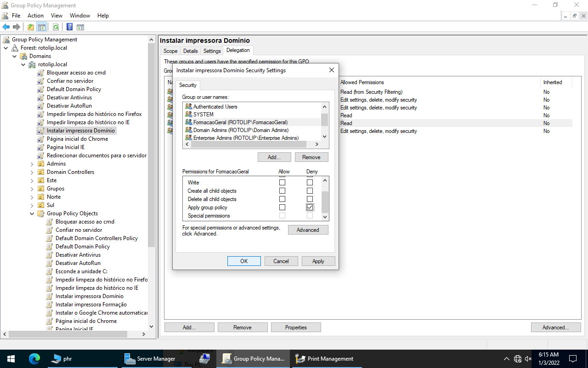The width and height of the screenshot is (588, 368).
Task: Click the Back navigation arrow in the toolbar
Action: point(6,27)
